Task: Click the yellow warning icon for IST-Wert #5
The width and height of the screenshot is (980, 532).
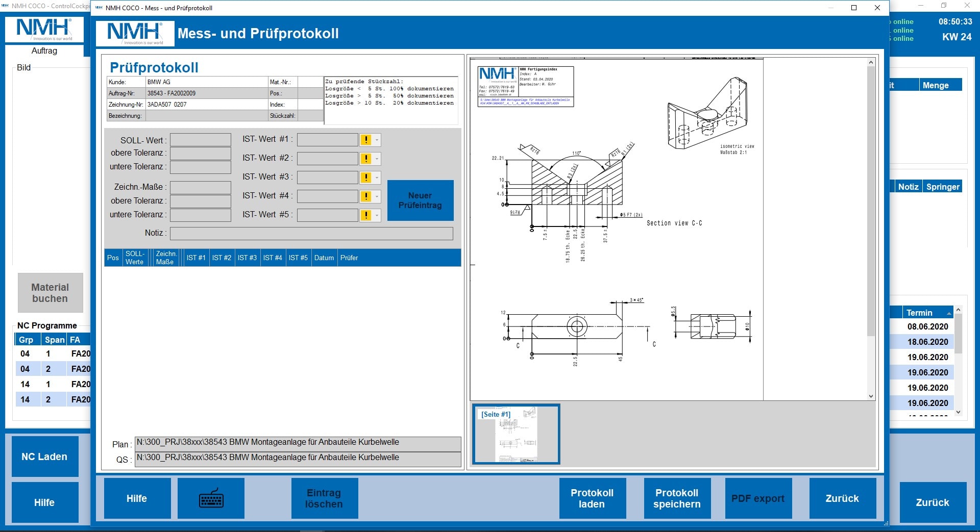Action: pyautogui.click(x=366, y=215)
